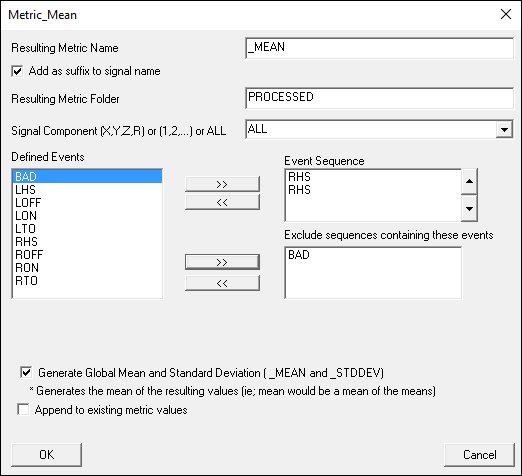522x476 pixels.
Task: Click the Cancel button
Action: tap(479, 455)
